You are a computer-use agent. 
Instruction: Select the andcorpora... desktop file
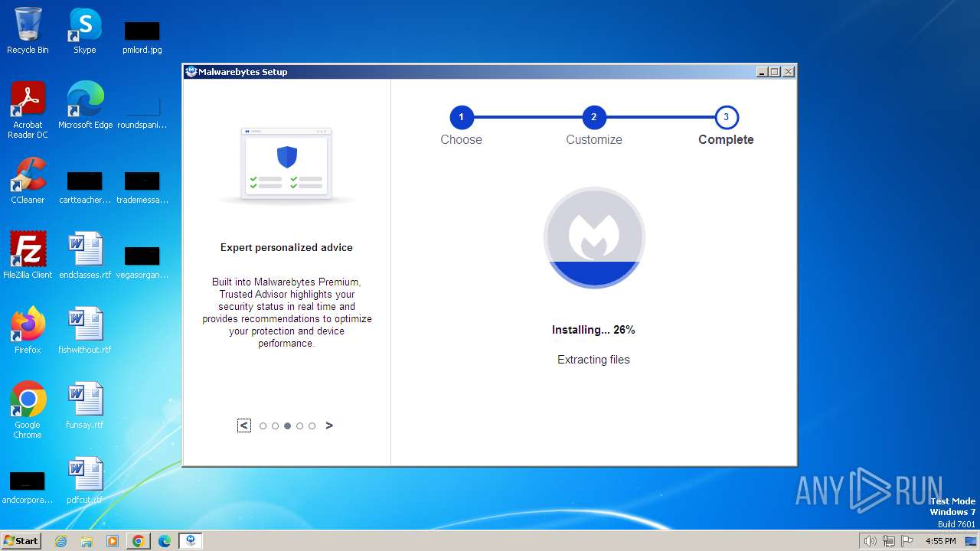pos(28,487)
